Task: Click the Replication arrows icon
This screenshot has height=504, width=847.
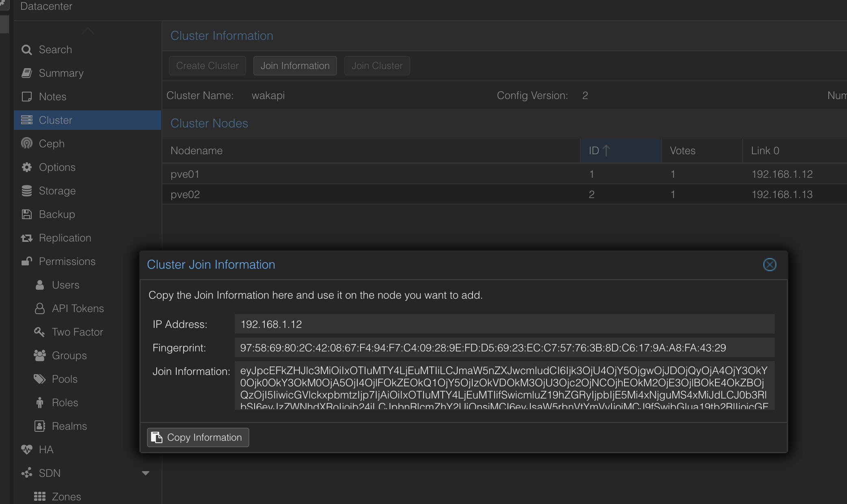Action: (x=27, y=238)
